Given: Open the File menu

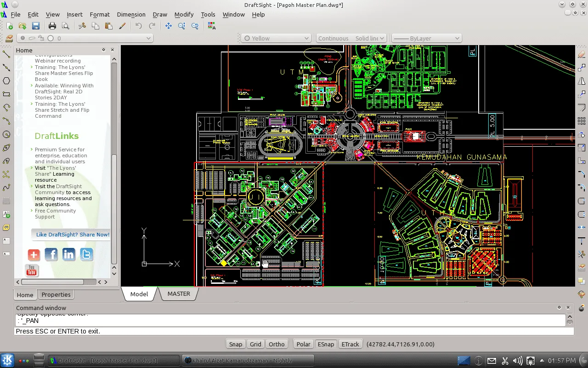Looking at the screenshot, I should [16, 14].
